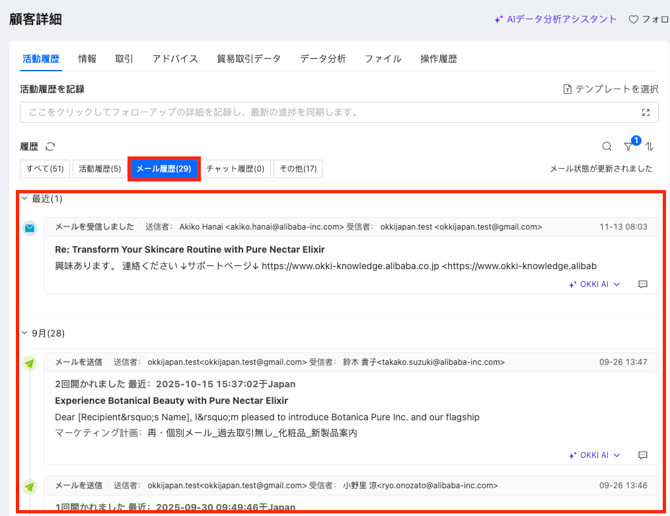Screen dimensions: 670x516
Task: Select the 活動履歴(5) filter
Action: (x=99, y=169)
